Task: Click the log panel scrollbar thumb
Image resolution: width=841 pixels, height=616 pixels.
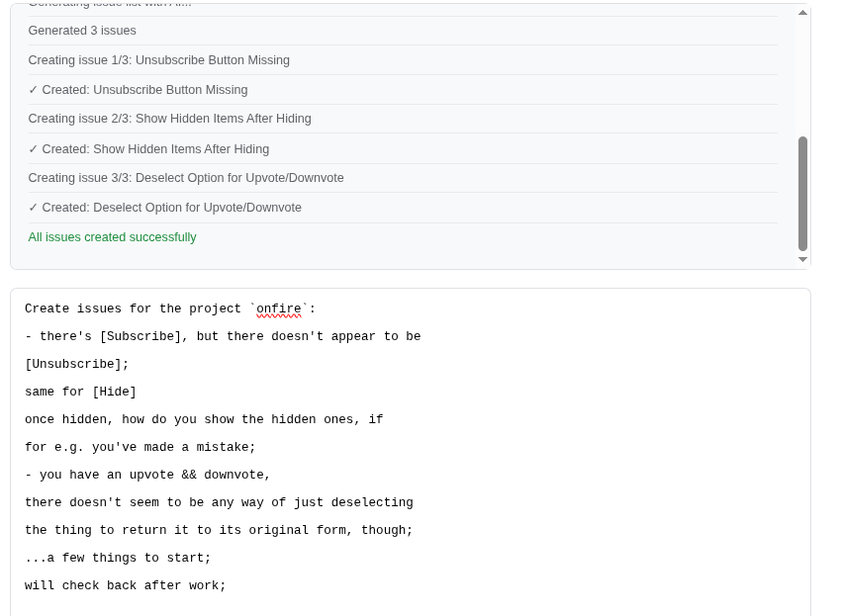Action: [x=802, y=193]
